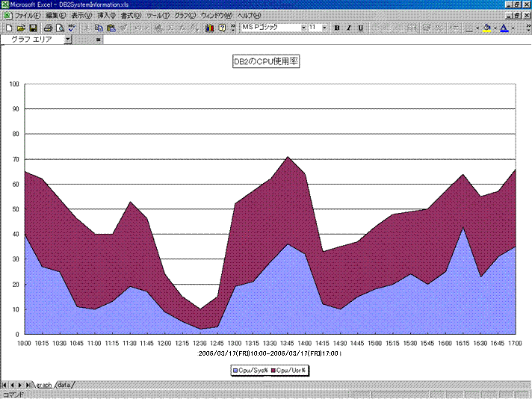Open the ファイル(F) menu
Screen dimensions: 532x399
[x=28, y=16]
